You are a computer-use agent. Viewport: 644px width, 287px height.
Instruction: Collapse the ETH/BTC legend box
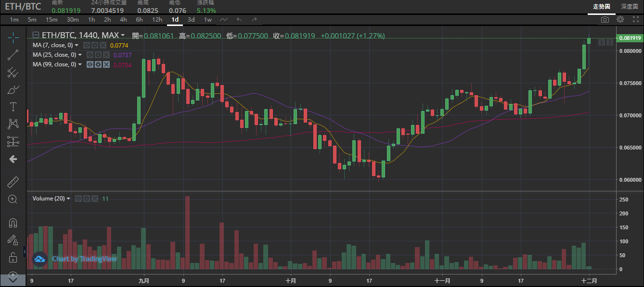click(36, 35)
